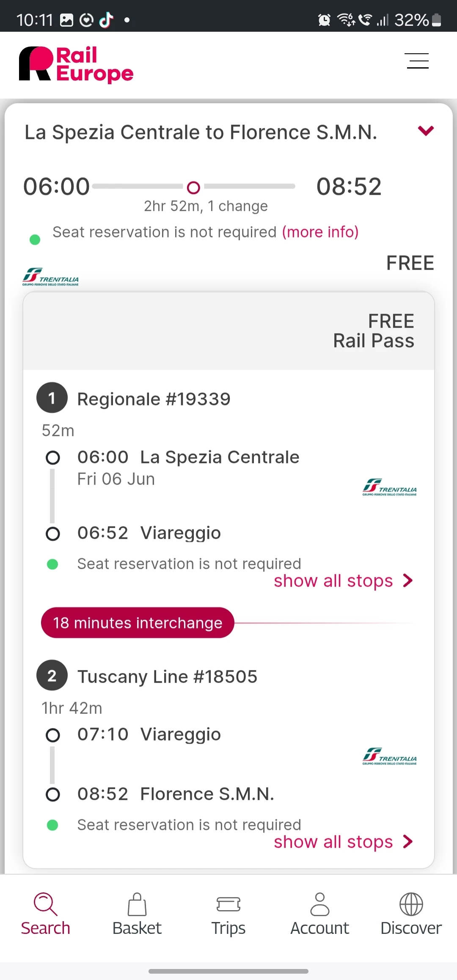Image resolution: width=457 pixels, height=980 pixels.
Task: Tap the step 2 circle badge
Action: coord(52,676)
